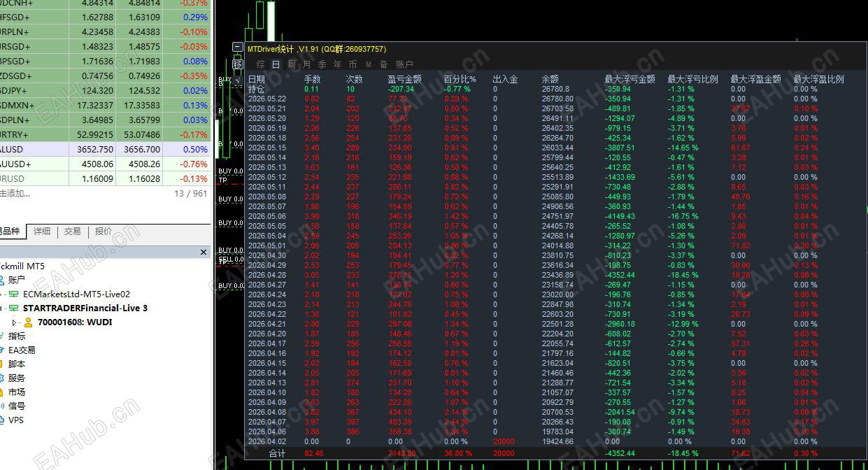Select the EA交易 node
The image size is (868, 470).
click(x=22, y=350)
